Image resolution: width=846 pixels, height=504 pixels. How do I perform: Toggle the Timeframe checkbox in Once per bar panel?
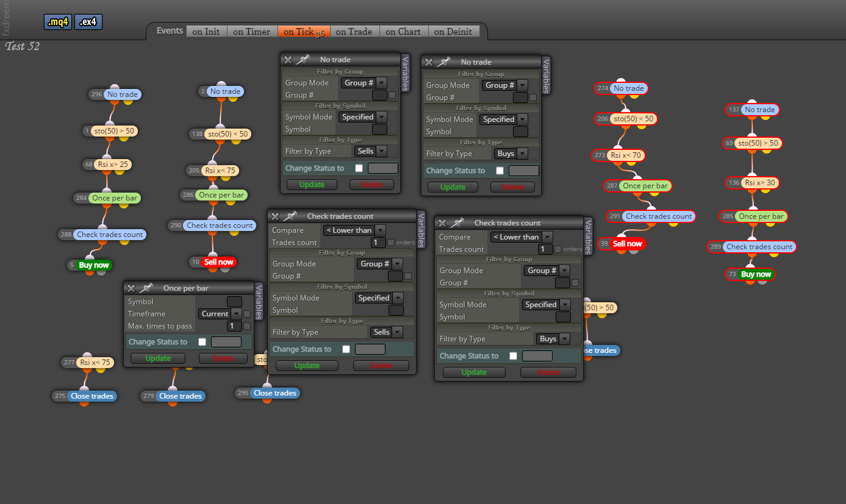click(247, 314)
